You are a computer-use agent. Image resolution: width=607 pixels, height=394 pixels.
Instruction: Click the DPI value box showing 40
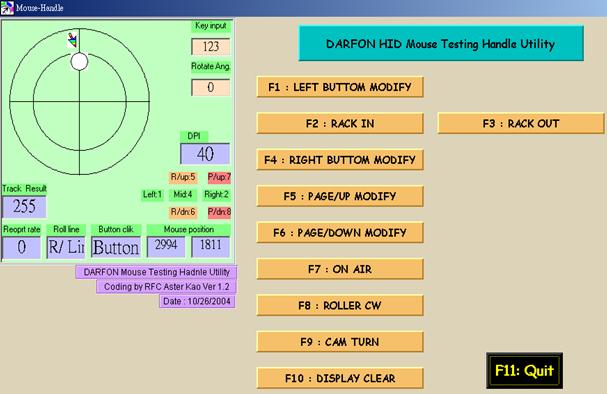point(205,154)
